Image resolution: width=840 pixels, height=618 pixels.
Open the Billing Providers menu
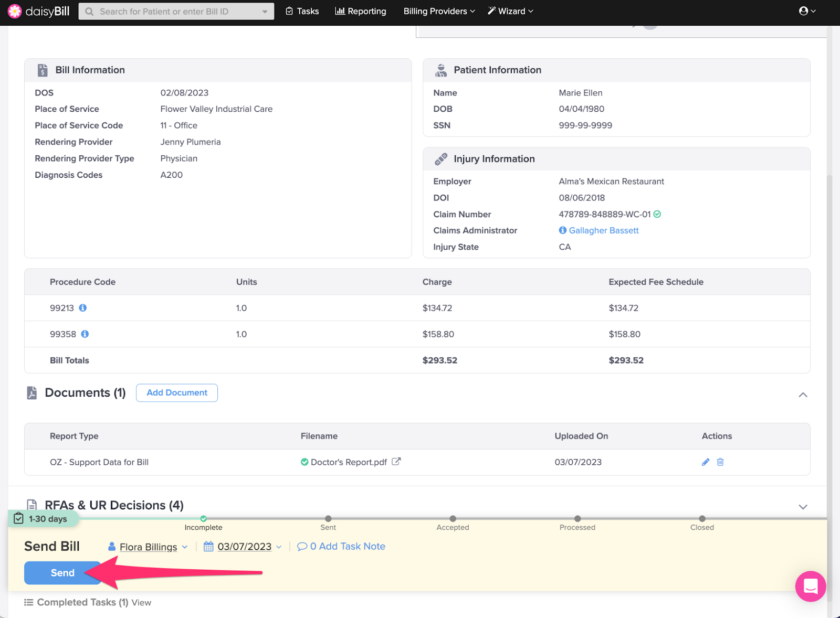pos(439,11)
